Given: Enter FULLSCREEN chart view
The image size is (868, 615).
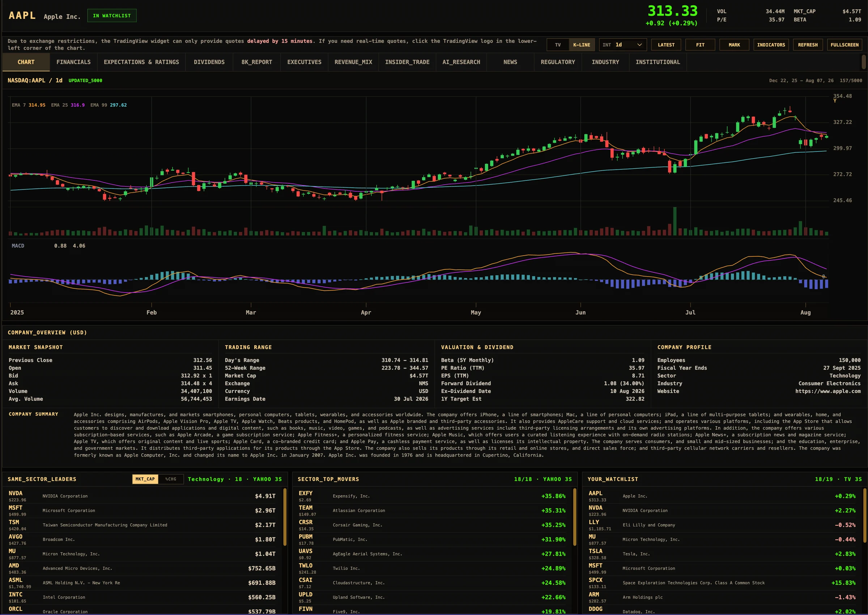Looking at the screenshot, I should point(844,45).
